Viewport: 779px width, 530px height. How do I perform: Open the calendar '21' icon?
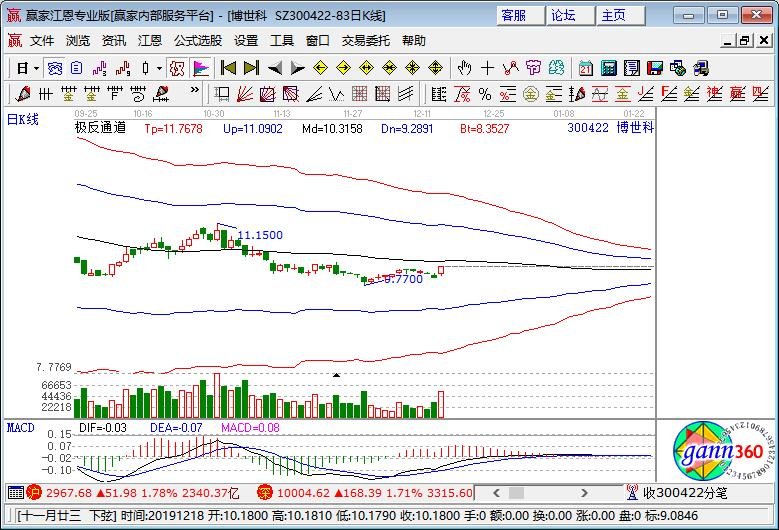(x=586, y=68)
